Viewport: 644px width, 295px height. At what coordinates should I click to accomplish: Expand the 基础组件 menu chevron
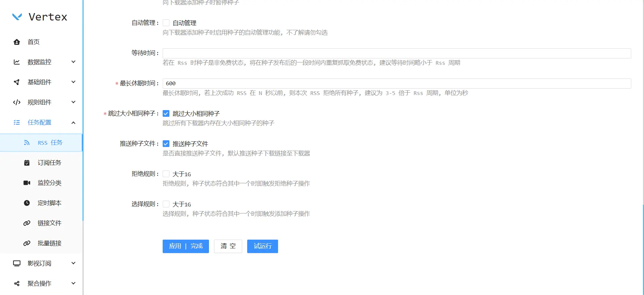[x=73, y=82]
